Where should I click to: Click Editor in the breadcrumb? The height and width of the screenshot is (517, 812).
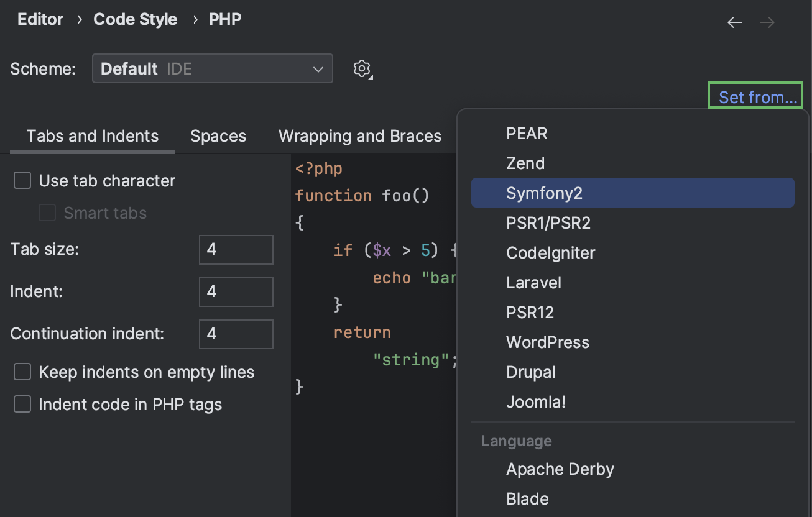click(x=40, y=19)
